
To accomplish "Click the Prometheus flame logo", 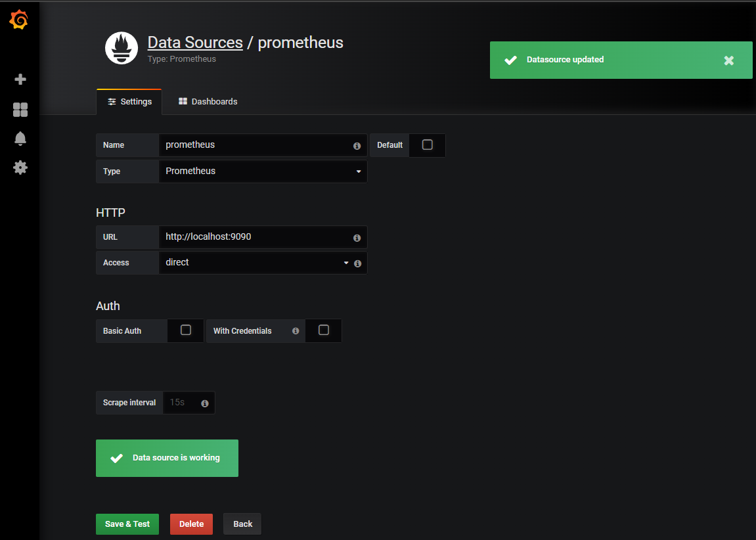I will [x=122, y=48].
